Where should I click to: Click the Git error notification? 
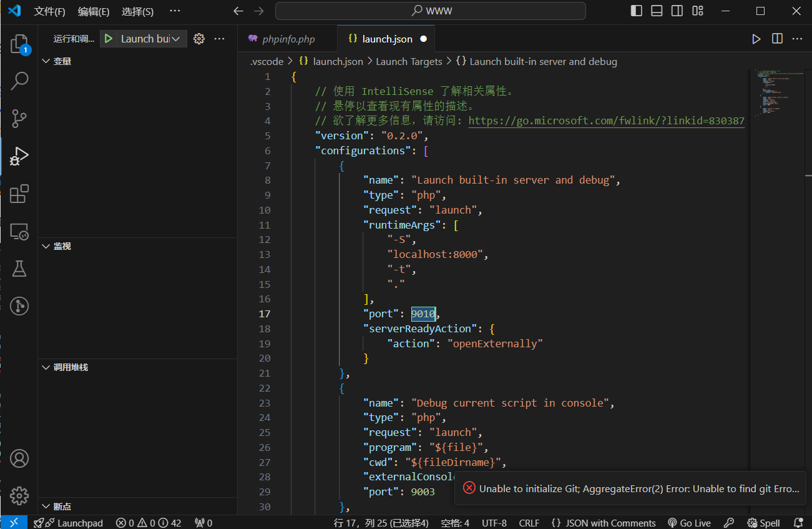[x=629, y=488]
